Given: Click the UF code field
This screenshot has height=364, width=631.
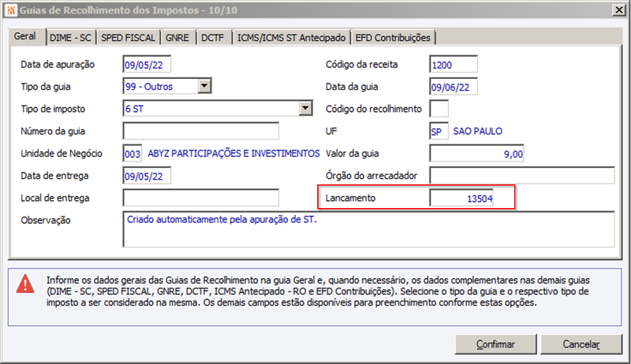Looking at the screenshot, I should coord(439,131).
